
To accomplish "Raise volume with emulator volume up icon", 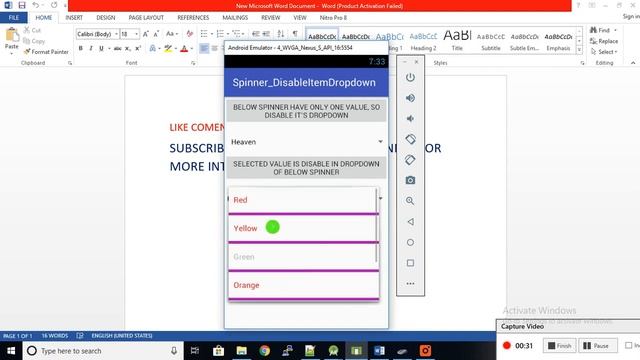I will [x=410, y=98].
